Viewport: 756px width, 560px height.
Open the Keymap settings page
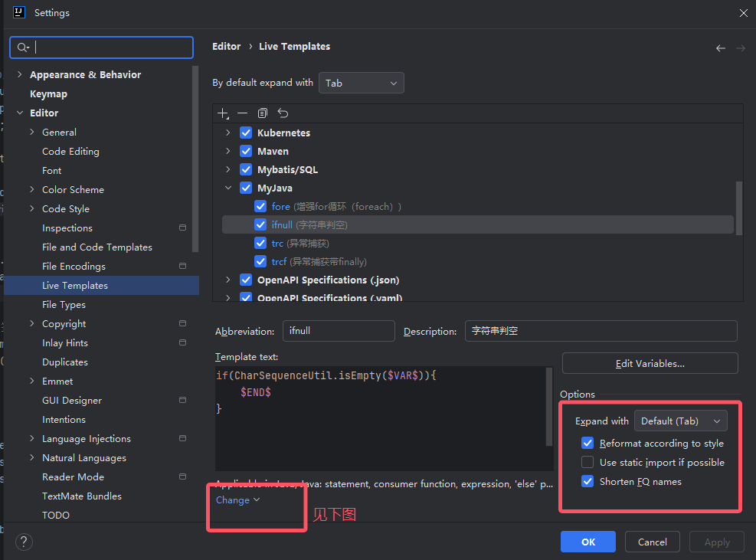(48, 94)
